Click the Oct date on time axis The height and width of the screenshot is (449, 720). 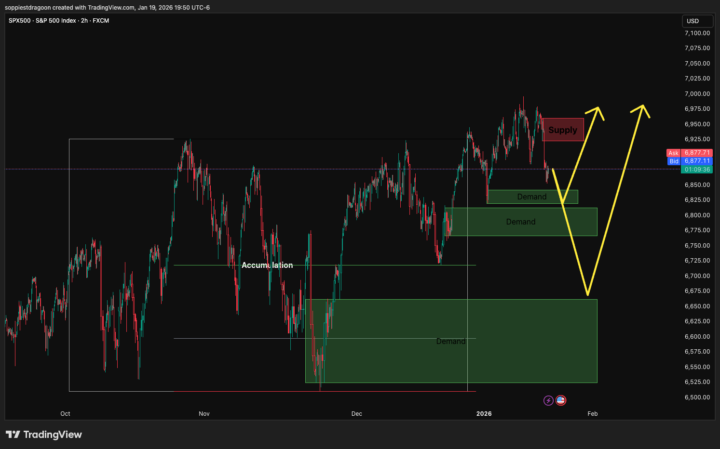pyautogui.click(x=65, y=414)
